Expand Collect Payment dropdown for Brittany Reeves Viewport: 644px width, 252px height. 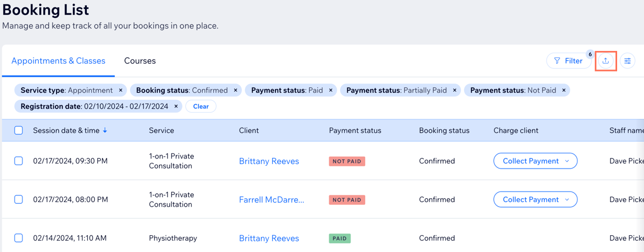tap(567, 161)
